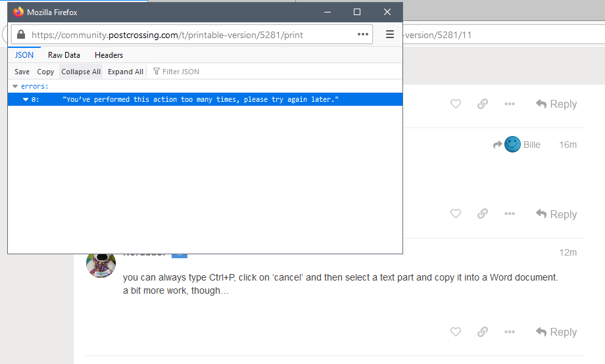Switch to the Headers tab

[109, 55]
